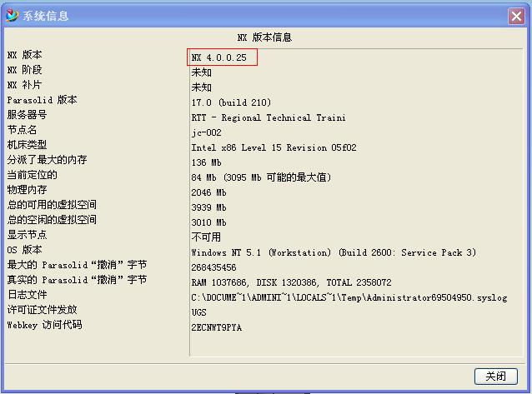532x394 pixels.
Task: Select the NX 4.0.0.25 version value
Action: (218, 57)
